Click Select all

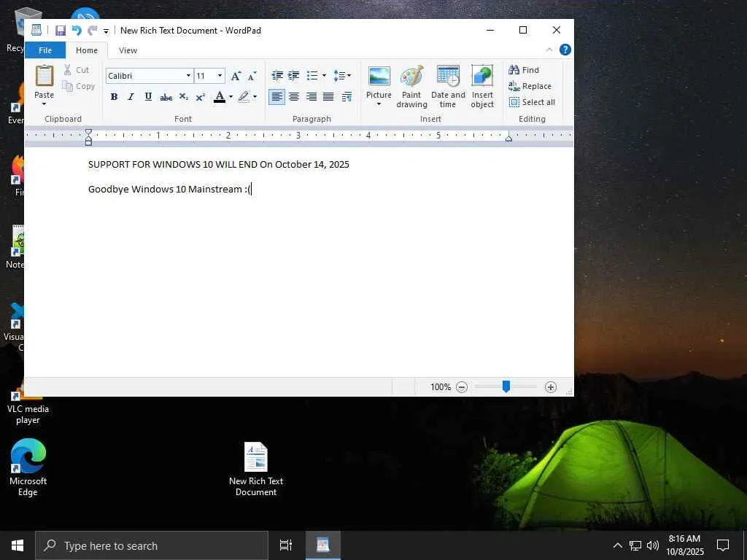click(x=532, y=102)
